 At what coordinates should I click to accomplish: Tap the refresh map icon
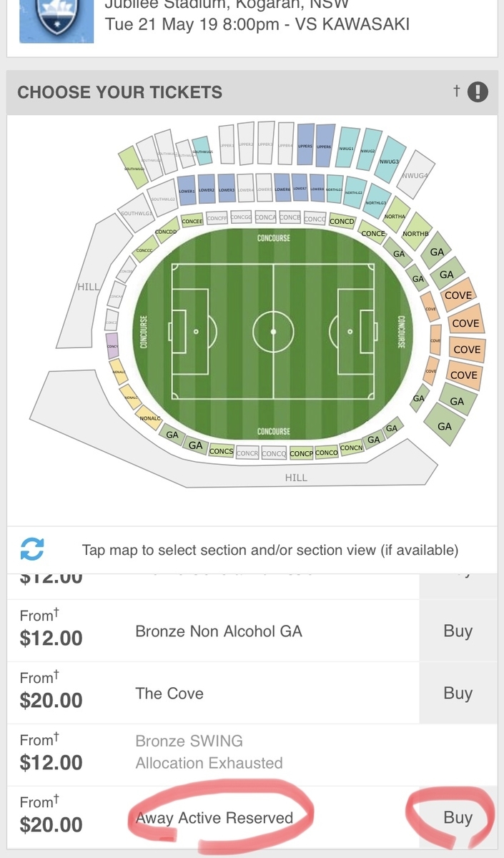[32, 550]
